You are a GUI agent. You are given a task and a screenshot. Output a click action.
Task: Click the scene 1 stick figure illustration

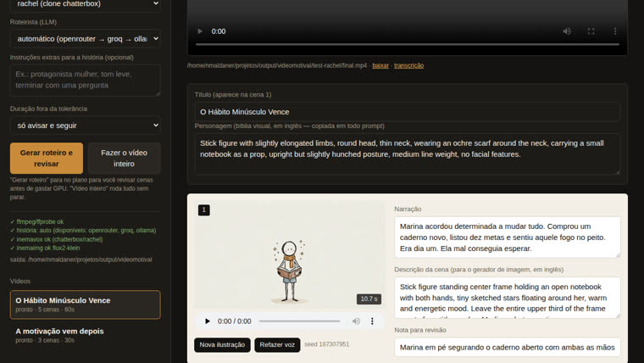pos(289,254)
